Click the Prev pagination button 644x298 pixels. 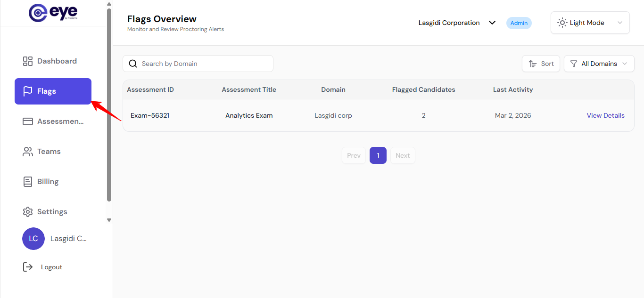354,155
